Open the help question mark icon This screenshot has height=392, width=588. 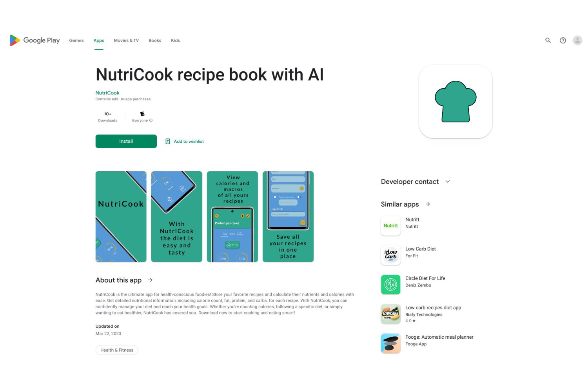[x=563, y=40]
